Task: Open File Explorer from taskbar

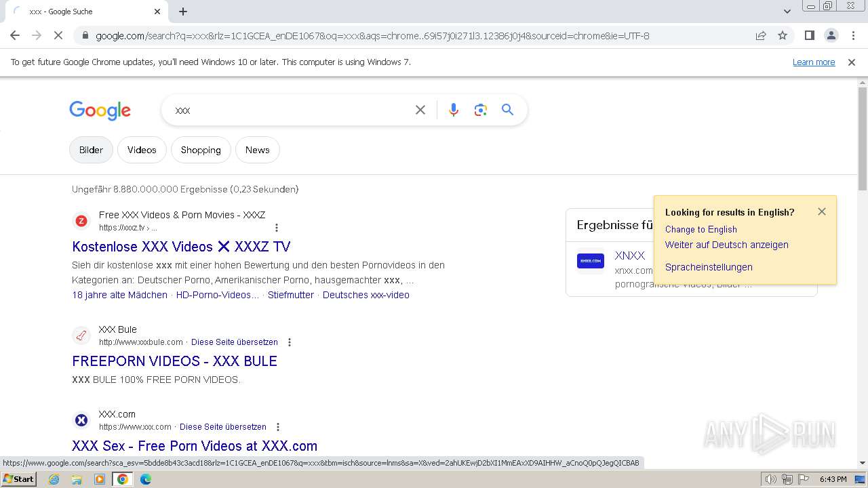Action: coord(77,479)
